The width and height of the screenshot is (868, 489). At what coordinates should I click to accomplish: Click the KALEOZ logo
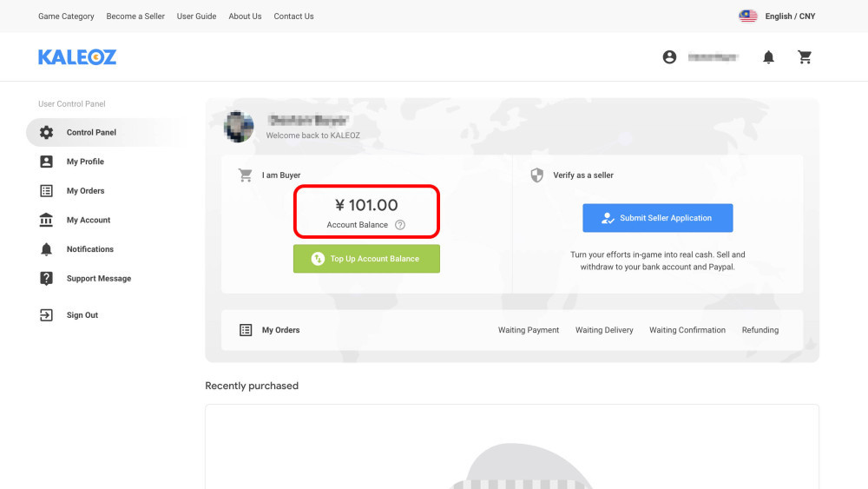click(77, 57)
